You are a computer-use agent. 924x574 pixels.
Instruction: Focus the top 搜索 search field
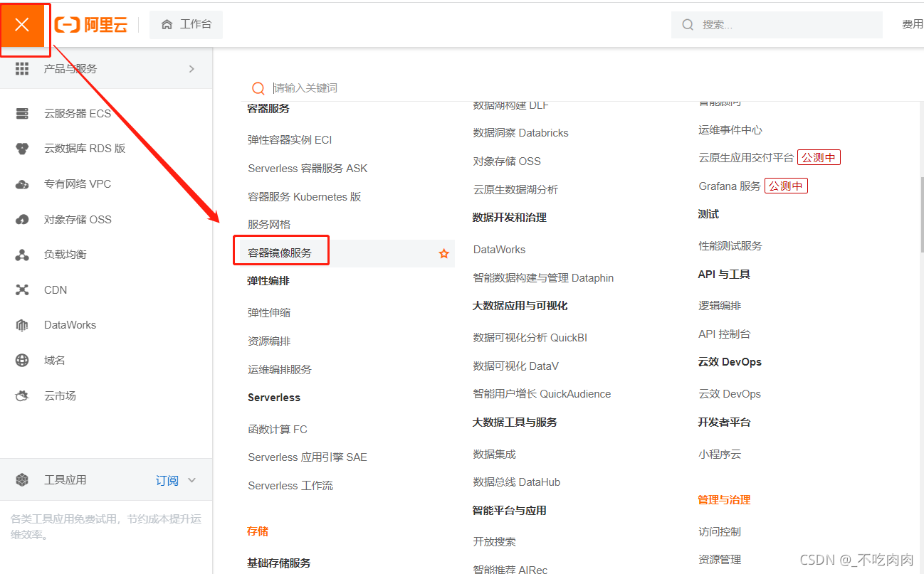777,25
